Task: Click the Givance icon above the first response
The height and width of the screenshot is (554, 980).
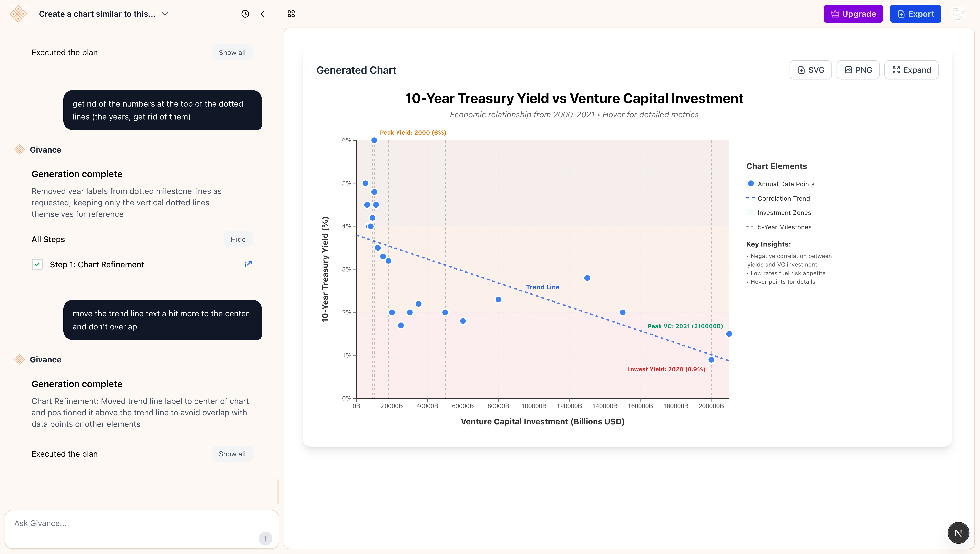Action: click(x=19, y=150)
